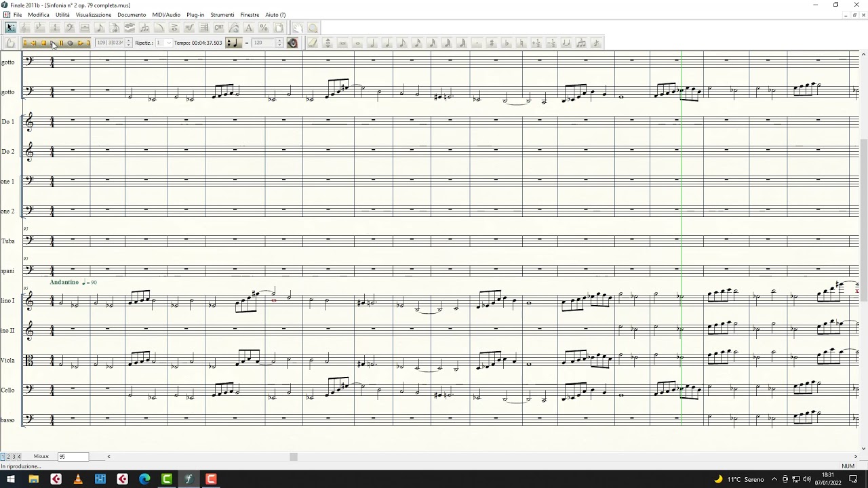Stop playback with the square stop button

coord(43,43)
